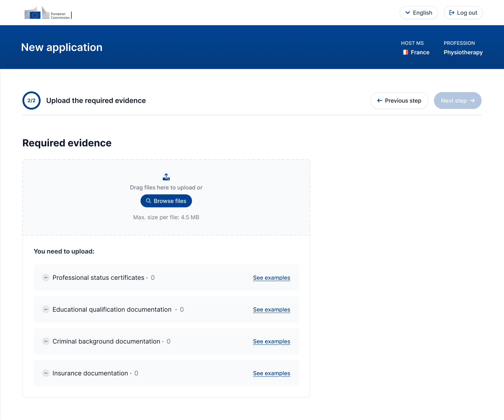
Task: Collapse the Insurance documentation section
Action: 46,373
